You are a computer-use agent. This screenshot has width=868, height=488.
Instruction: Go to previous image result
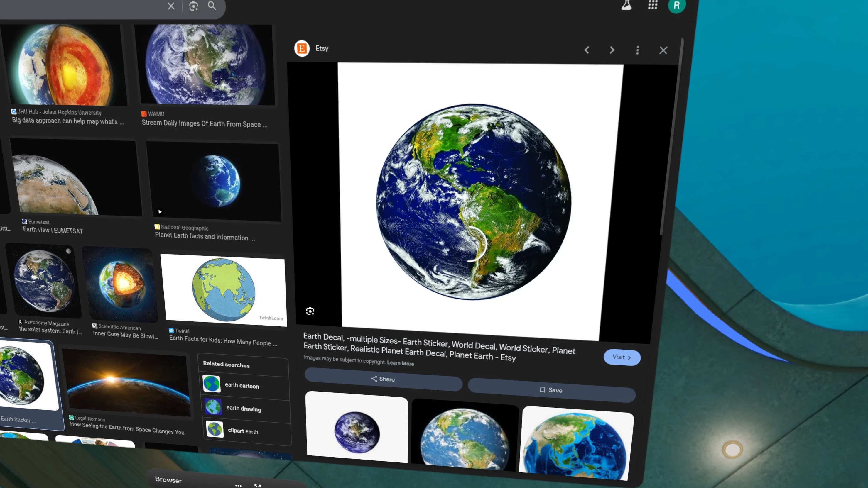[x=587, y=50]
